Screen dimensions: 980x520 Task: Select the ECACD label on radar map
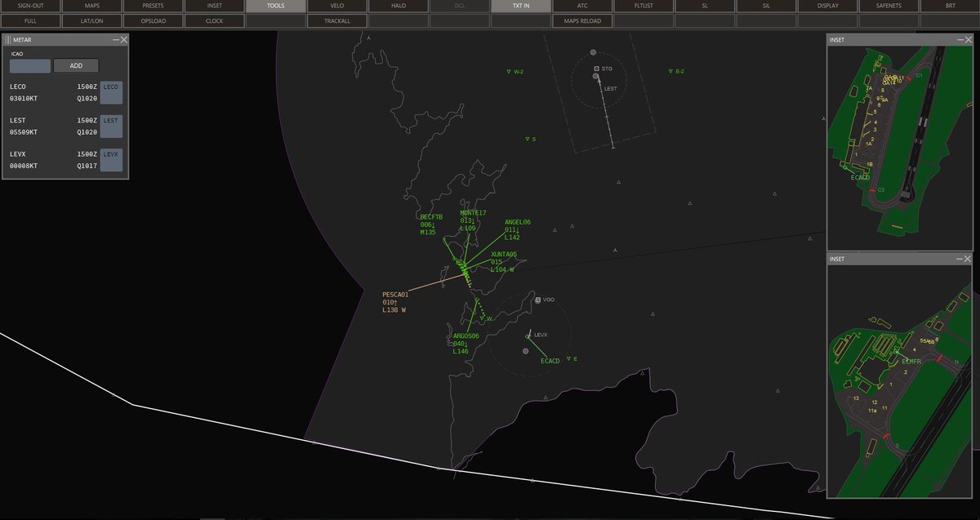pyautogui.click(x=550, y=361)
